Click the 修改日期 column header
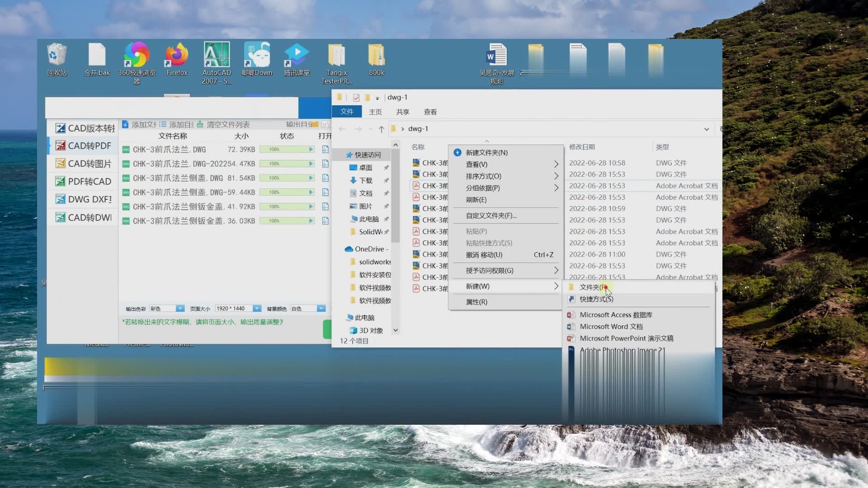This screenshot has width=868, height=488. click(582, 147)
